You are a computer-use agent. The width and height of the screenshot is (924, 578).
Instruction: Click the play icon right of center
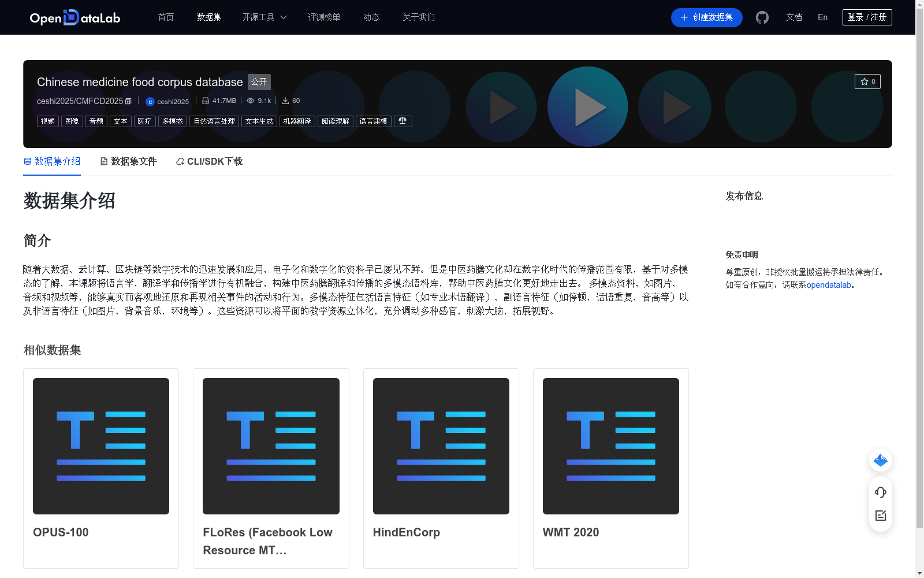(675, 107)
